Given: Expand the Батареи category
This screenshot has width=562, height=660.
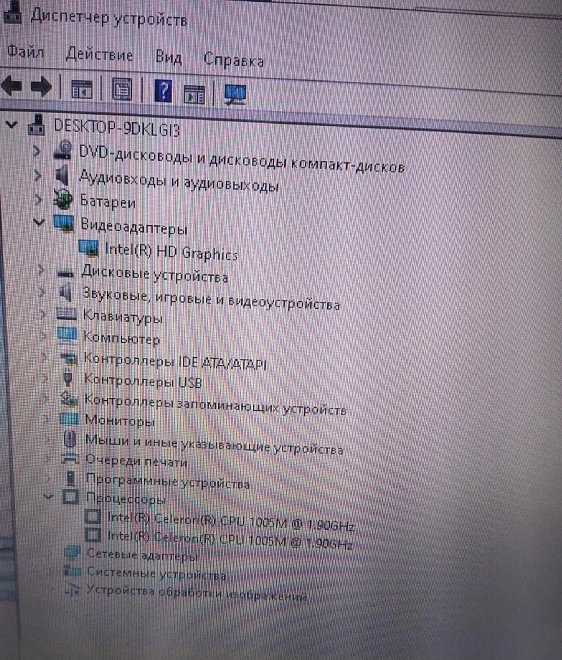Looking at the screenshot, I should click(39, 199).
